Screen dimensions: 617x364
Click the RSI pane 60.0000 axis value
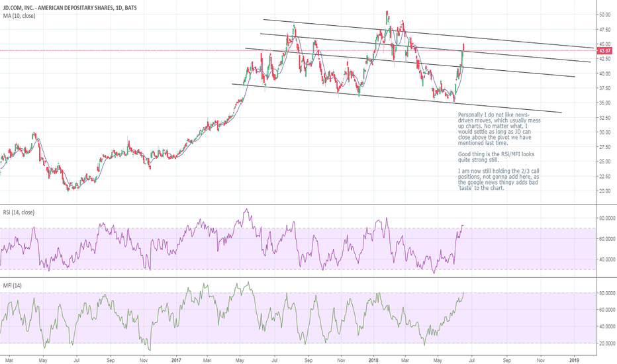[607, 239]
